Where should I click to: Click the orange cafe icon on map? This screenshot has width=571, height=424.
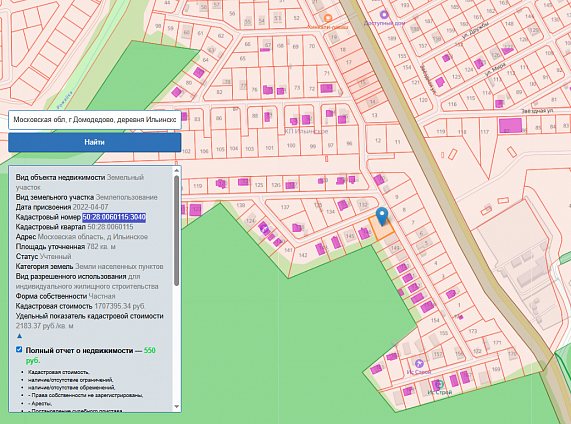coord(328,18)
